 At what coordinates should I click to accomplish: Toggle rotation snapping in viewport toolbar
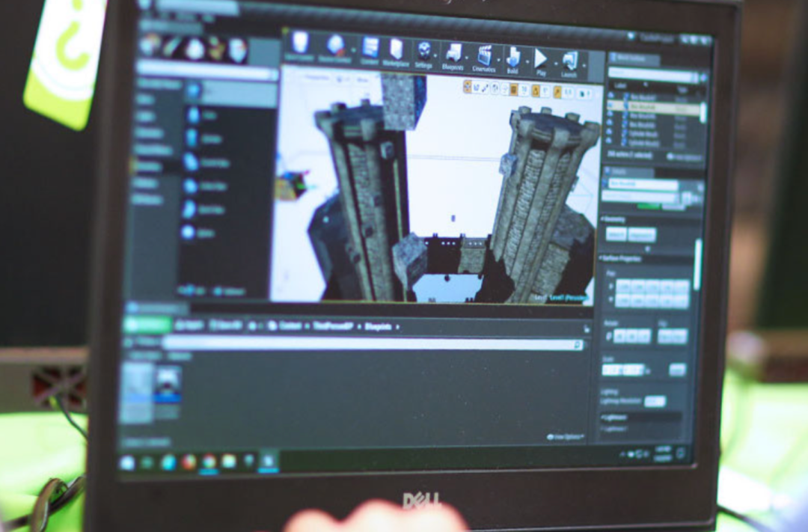coord(536,91)
